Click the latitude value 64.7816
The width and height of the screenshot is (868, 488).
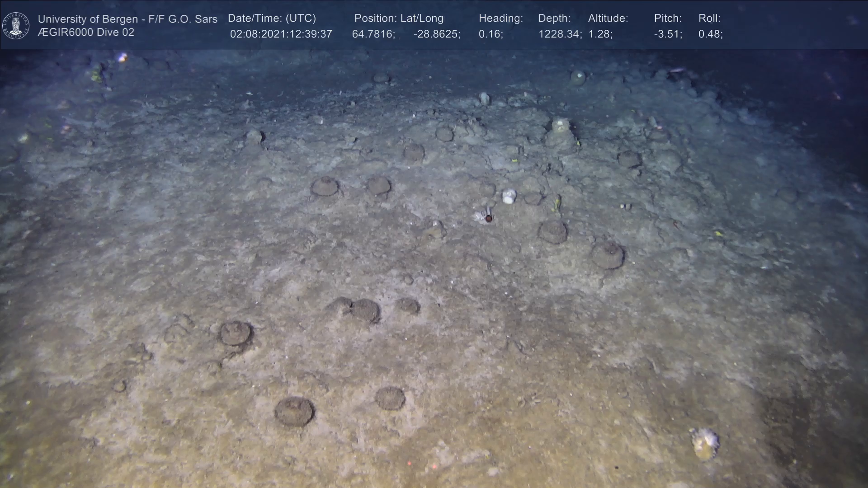373,34
